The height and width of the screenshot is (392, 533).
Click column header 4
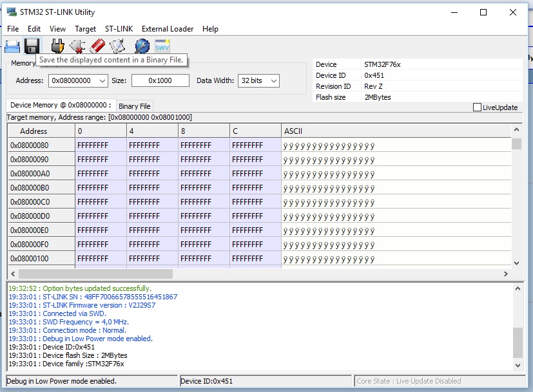[x=152, y=131]
